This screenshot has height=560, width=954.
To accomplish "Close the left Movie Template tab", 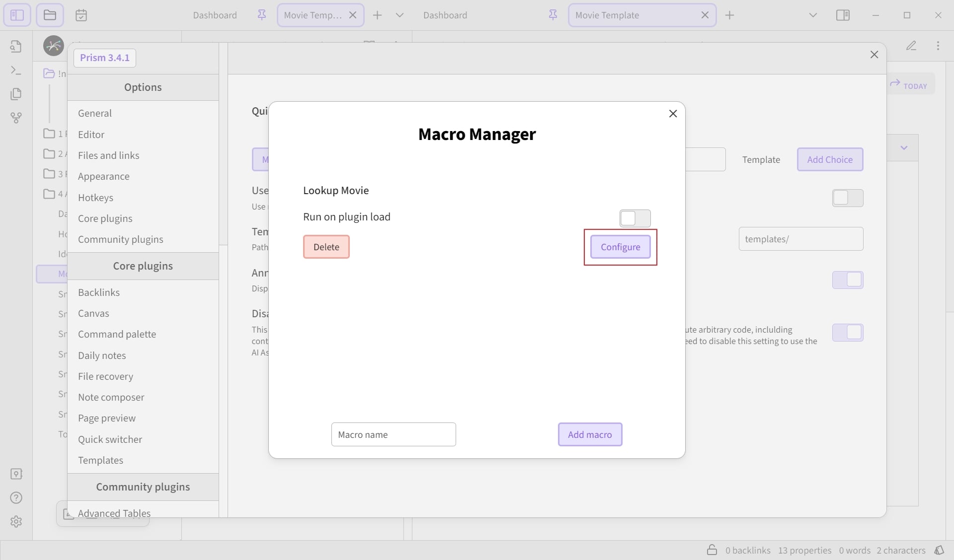I will (353, 15).
